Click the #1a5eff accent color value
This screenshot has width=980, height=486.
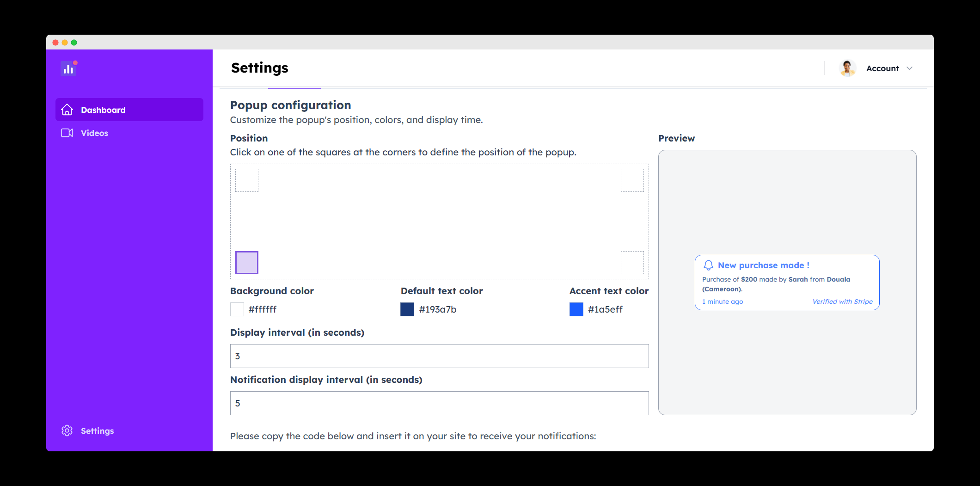(x=605, y=309)
